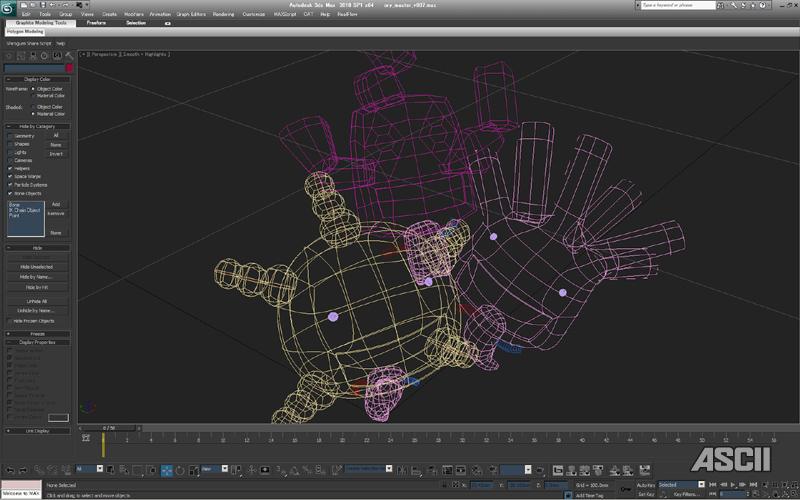The width and height of the screenshot is (800, 500).
Task: Open the Graph Editors menu
Action: point(189,15)
